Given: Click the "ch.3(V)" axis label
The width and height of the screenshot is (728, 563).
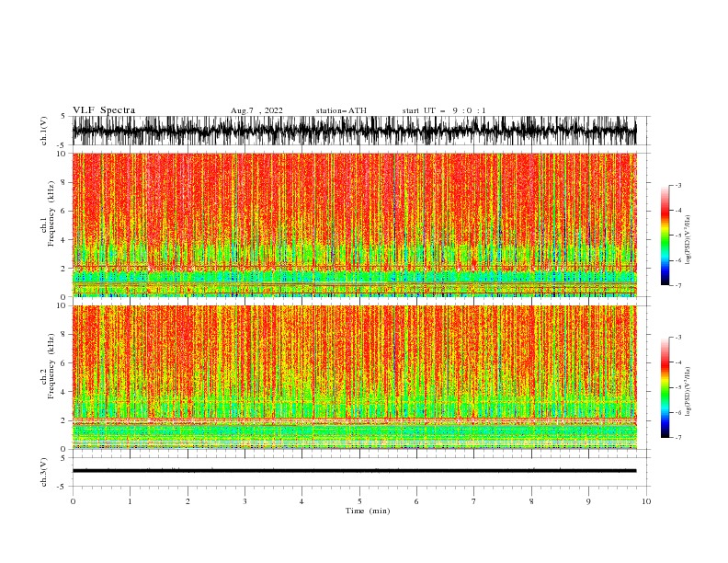Looking at the screenshot, I should point(44,472).
